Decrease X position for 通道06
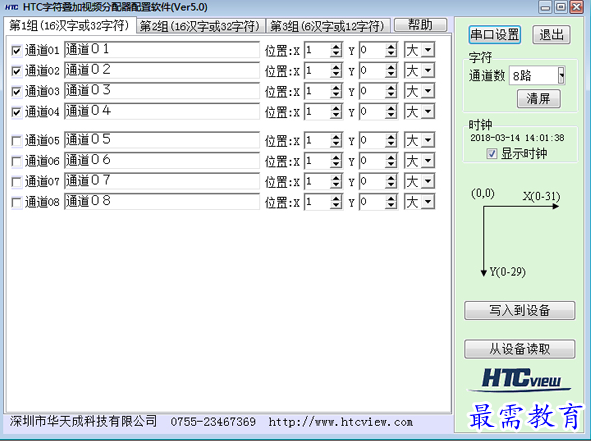This screenshot has height=448, width=591. (335, 164)
